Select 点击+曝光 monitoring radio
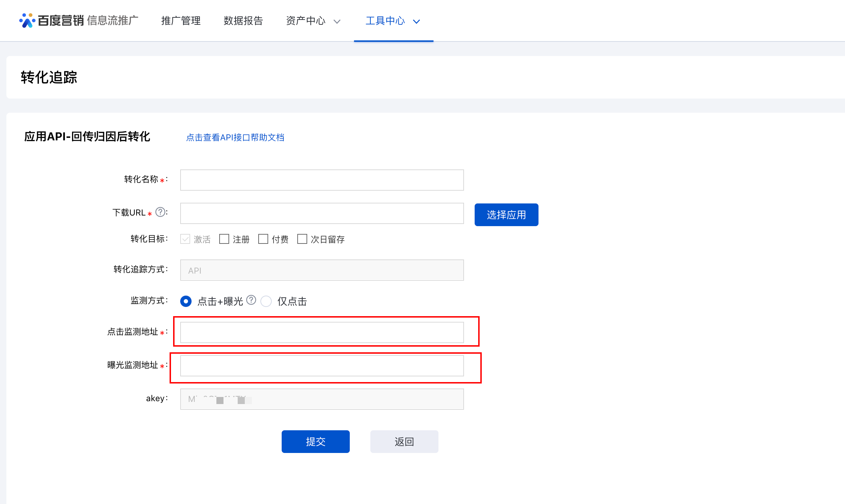This screenshot has height=504, width=845. [186, 301]
